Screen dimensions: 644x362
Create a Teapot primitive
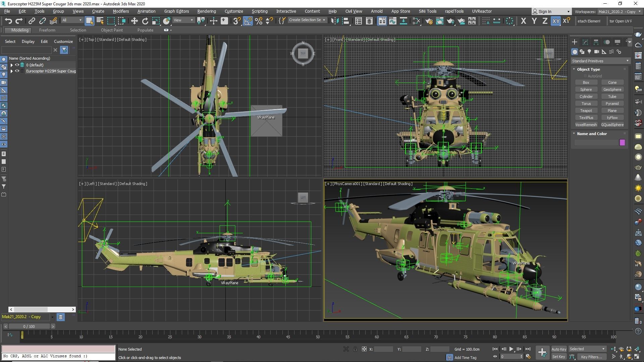(586, 111)
